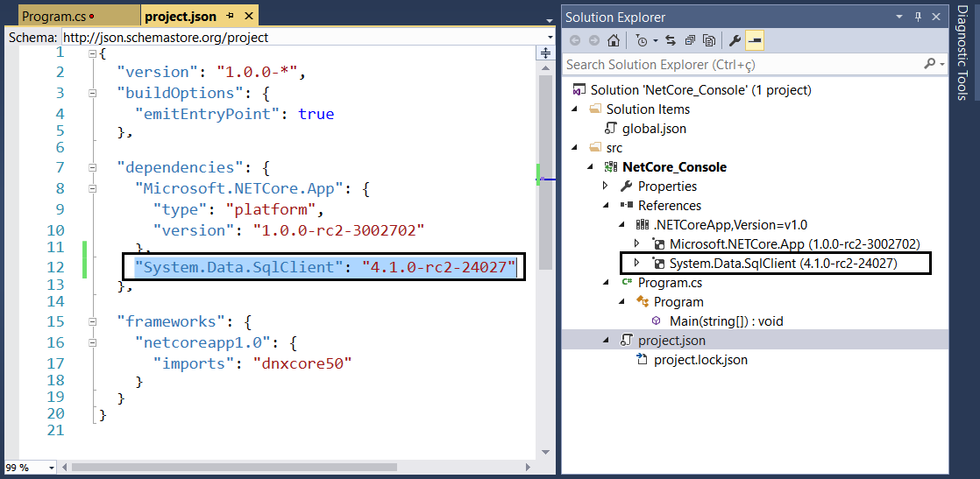Click Sync with Active Document icon
The height and width of the screenshot is (479, 980).
point(671,40)
